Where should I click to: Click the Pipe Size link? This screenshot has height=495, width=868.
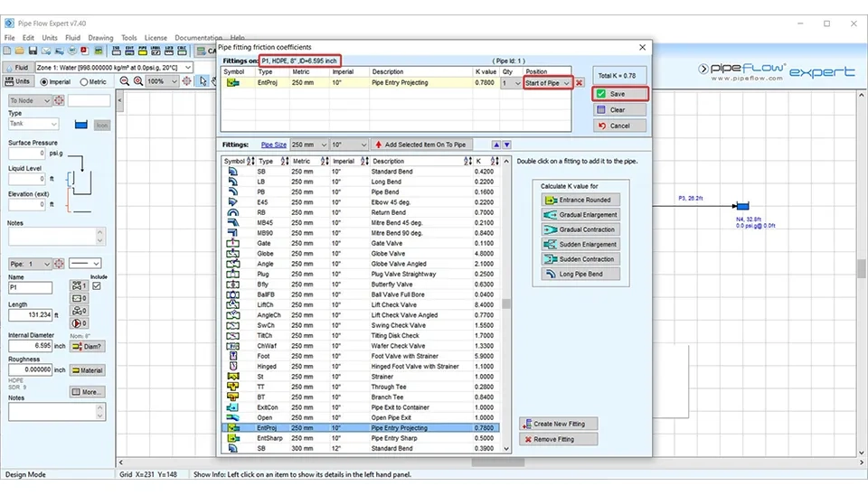[274, 145]
